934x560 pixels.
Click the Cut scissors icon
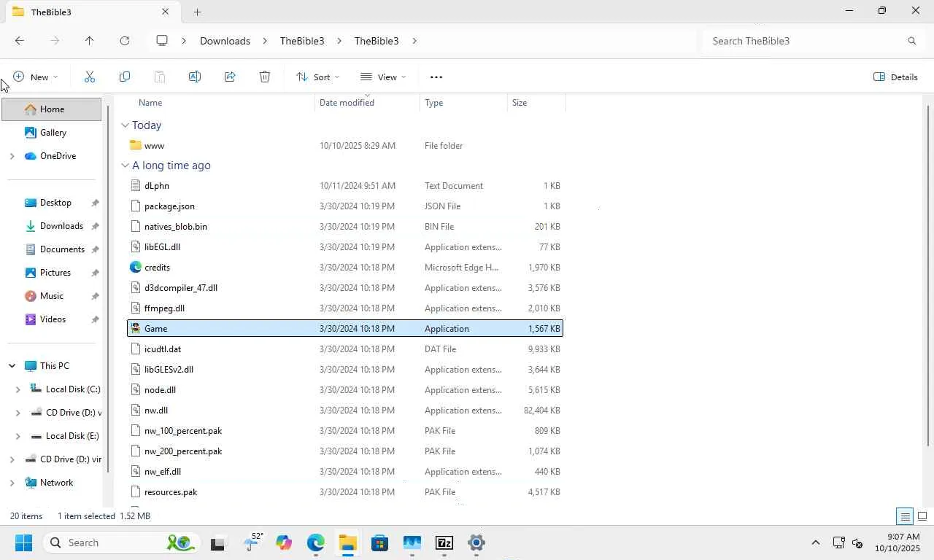point(90,77)
